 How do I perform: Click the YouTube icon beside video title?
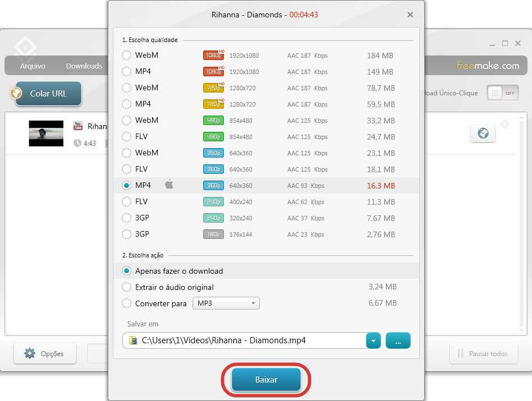(x=78, y=126)
